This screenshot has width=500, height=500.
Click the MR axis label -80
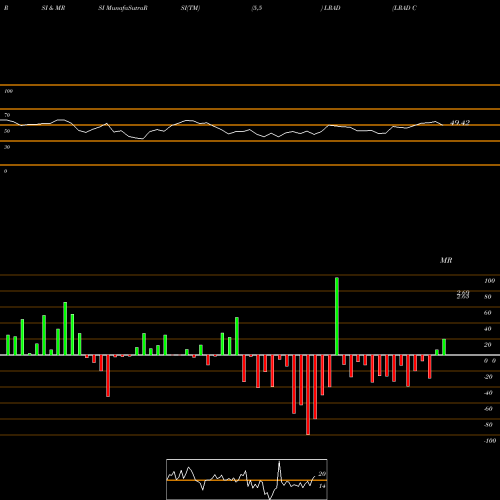coord(488,425)
